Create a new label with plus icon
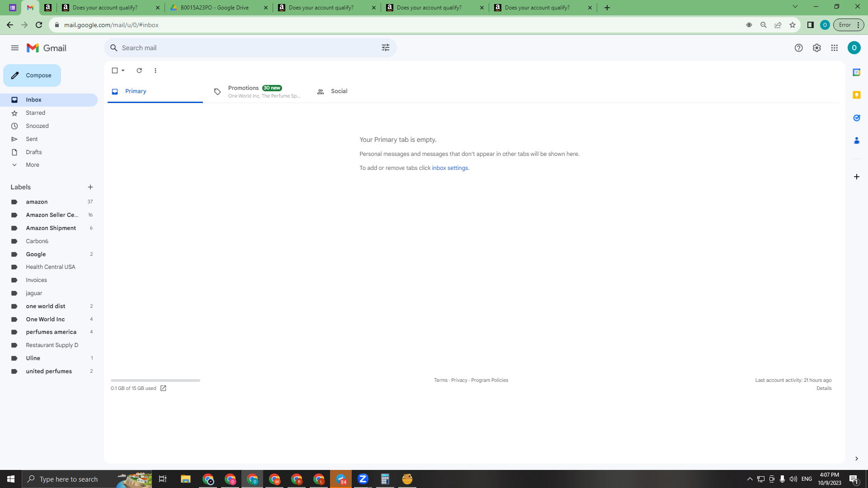The width and height of the screenshot is (868, 488). (90, 187)
